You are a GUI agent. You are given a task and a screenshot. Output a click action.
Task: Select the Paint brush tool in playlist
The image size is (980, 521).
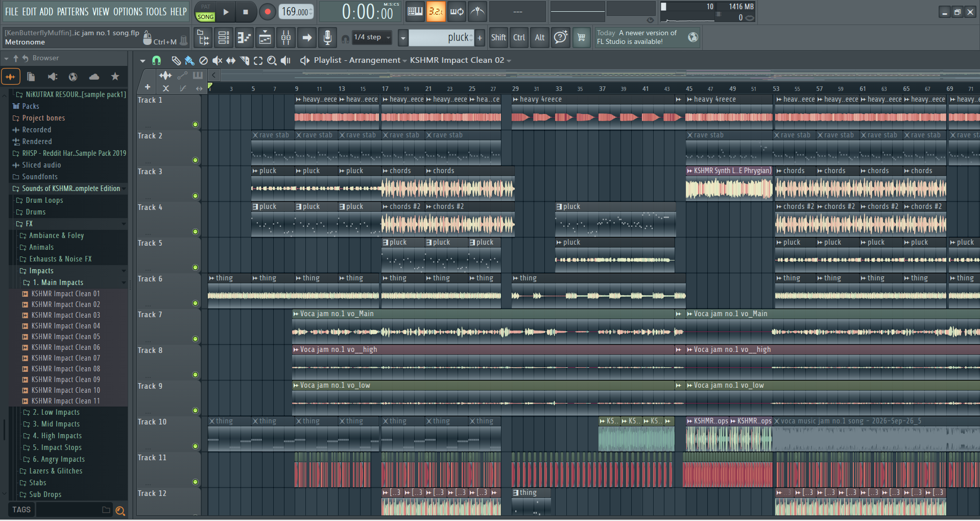189,61
